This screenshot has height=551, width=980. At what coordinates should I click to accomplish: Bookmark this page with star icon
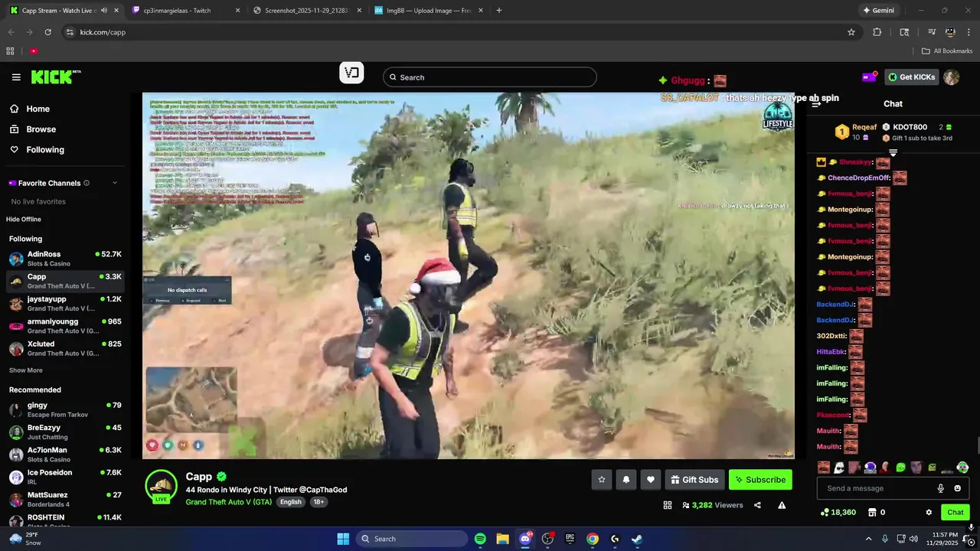click(851, 32)
